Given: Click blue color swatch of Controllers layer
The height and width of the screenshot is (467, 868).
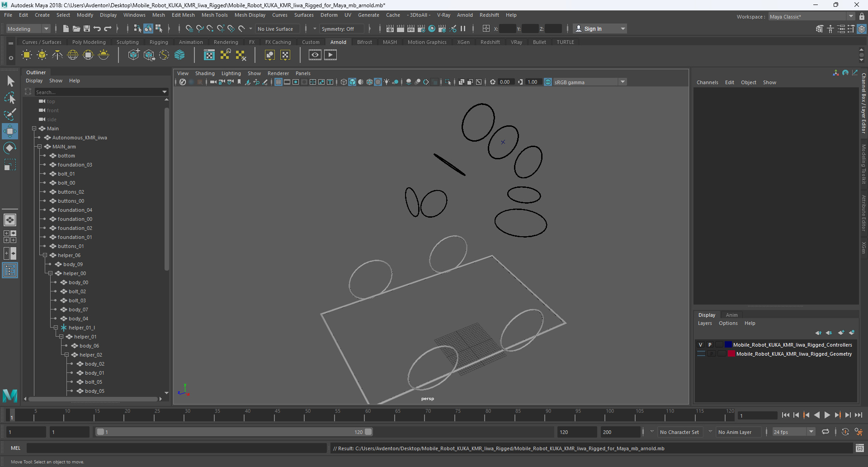Looking at the screenshot, I should coord(728,345).
